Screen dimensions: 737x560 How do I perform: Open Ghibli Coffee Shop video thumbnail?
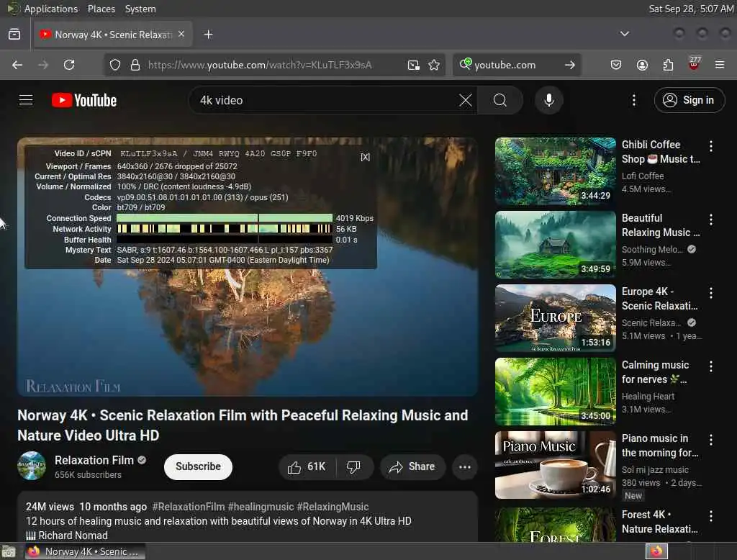555,171
